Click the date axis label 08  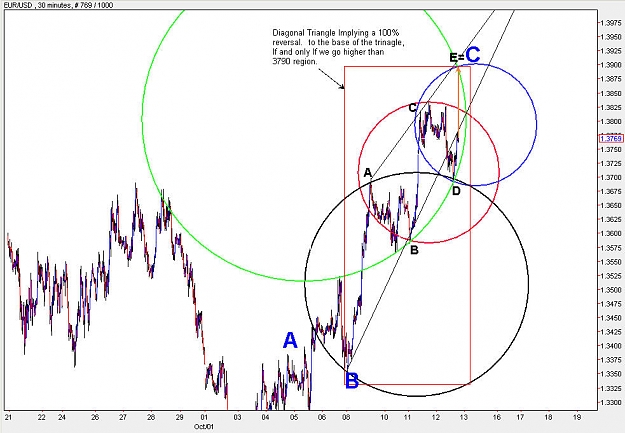tap(346, 417)
